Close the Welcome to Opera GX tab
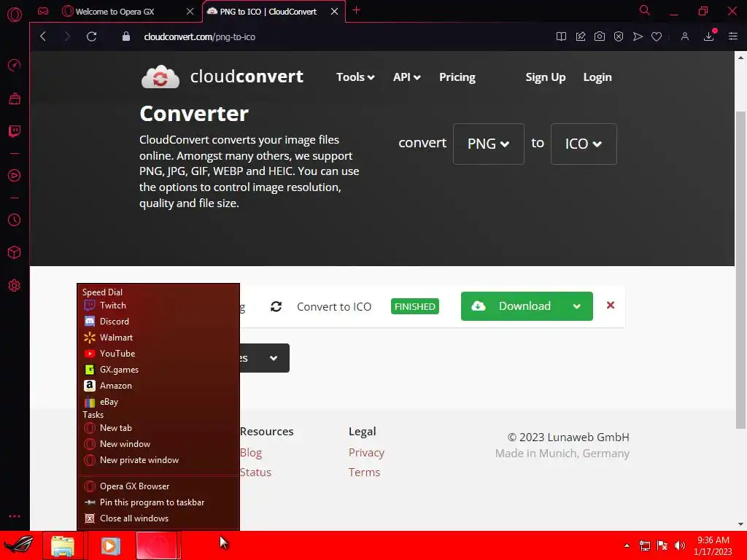 point(190,12)
